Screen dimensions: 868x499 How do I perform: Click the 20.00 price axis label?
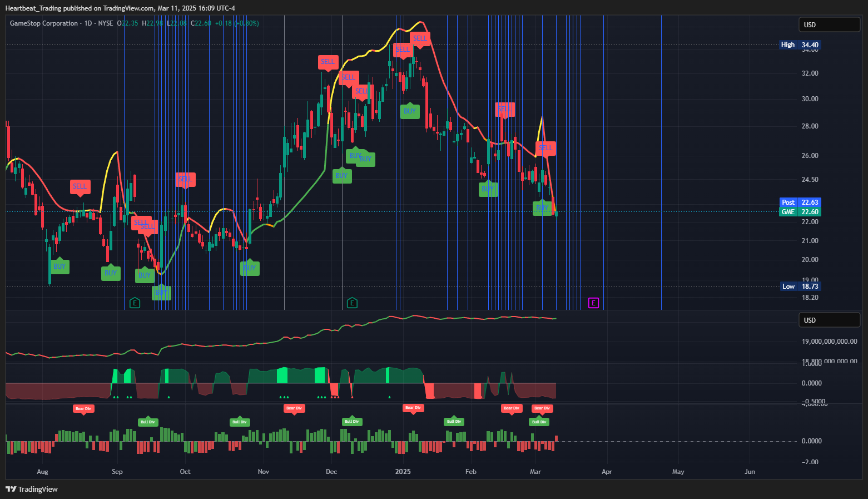pos(810,260)
